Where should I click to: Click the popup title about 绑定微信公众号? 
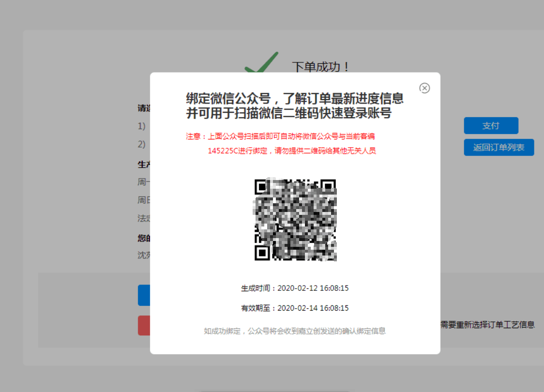coord(295,99)
